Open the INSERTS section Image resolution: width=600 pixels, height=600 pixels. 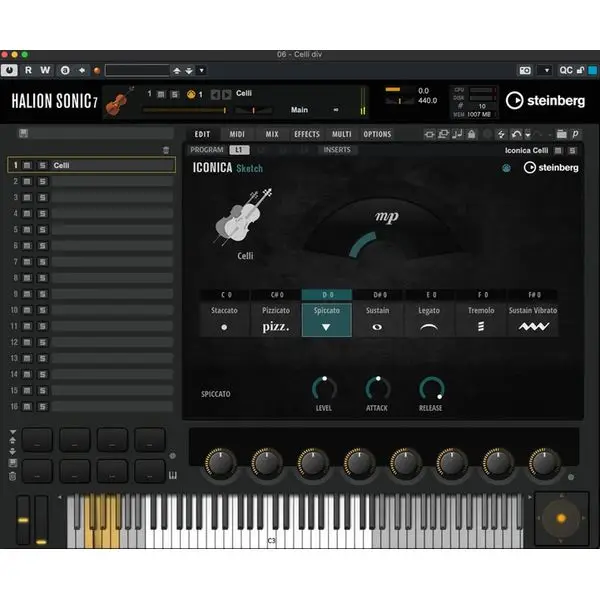point(336,150)
